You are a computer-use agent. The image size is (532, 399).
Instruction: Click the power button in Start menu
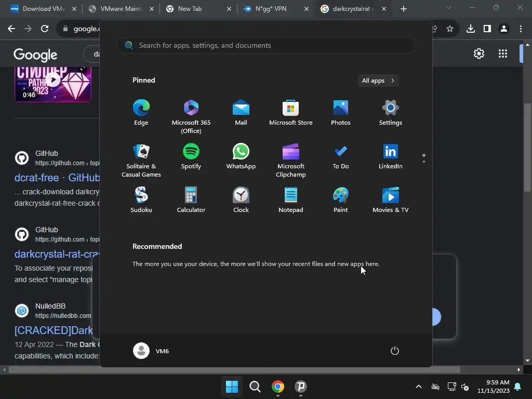click(395, 351)
